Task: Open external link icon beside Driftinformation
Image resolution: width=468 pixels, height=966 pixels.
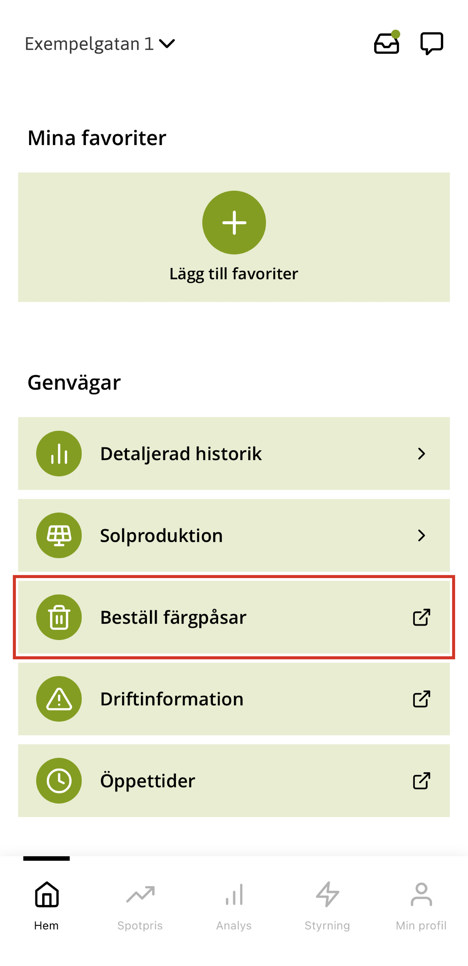Action: 421,699
